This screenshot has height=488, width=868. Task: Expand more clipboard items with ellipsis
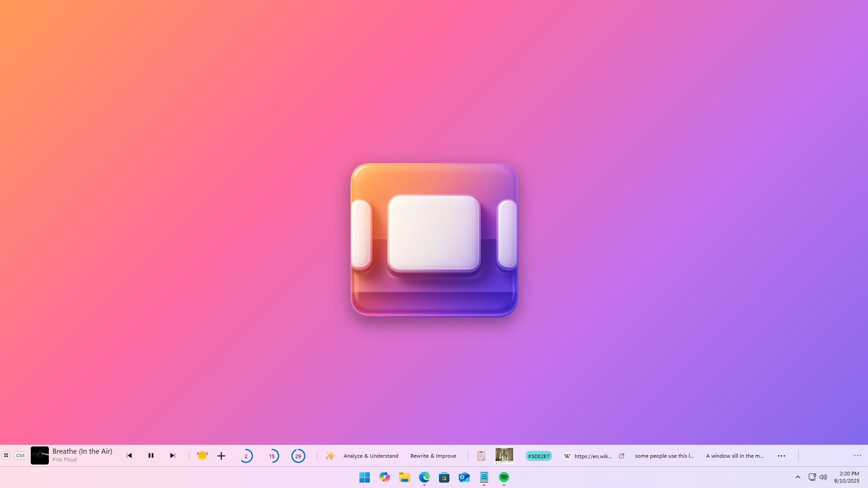pyautogui.click(x=781, y=456)
